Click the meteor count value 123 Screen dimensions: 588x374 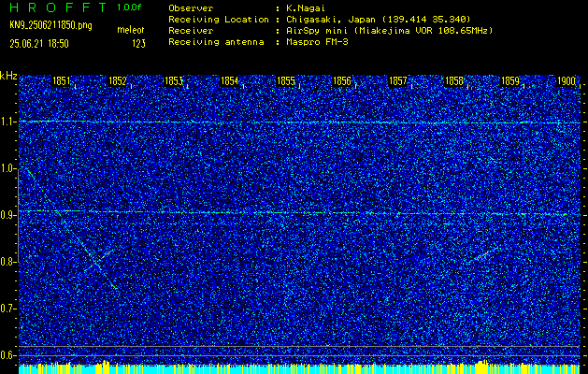(138, 44)
